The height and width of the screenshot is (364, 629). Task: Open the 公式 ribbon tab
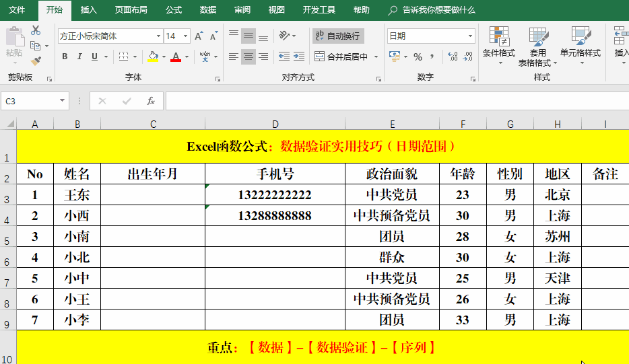(173, 10)
